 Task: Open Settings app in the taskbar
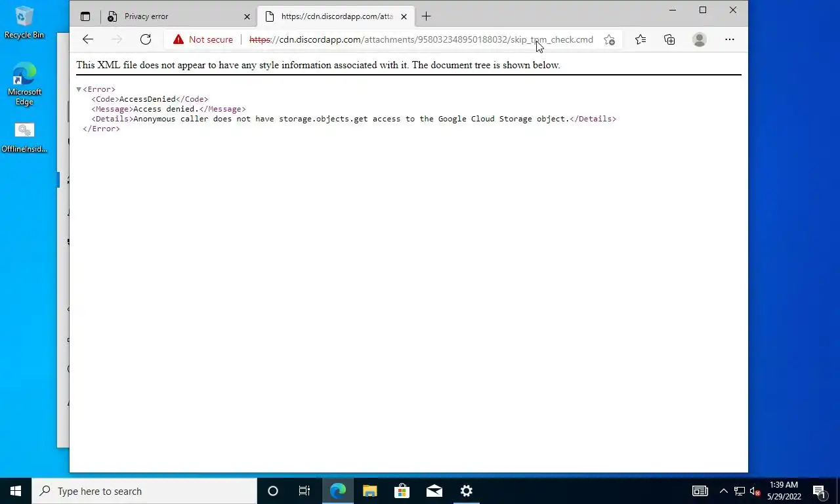(466, 491)
